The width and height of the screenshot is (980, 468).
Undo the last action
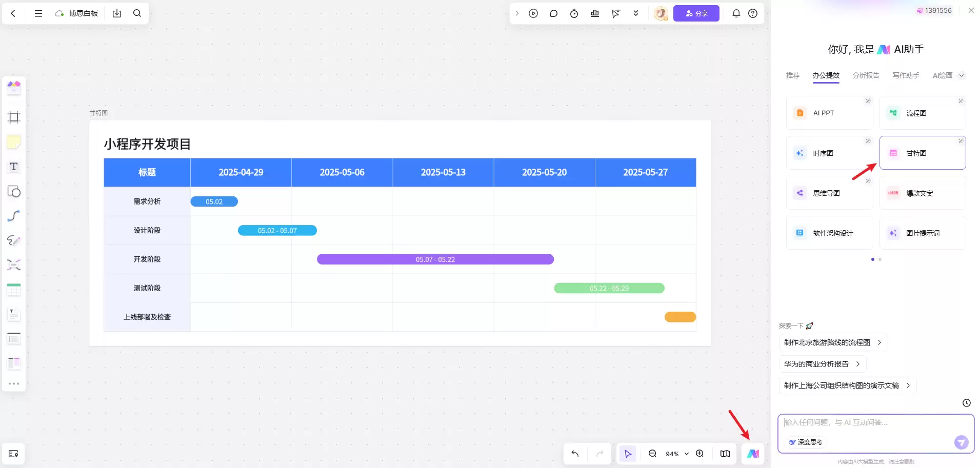click(x=575, y=454)
